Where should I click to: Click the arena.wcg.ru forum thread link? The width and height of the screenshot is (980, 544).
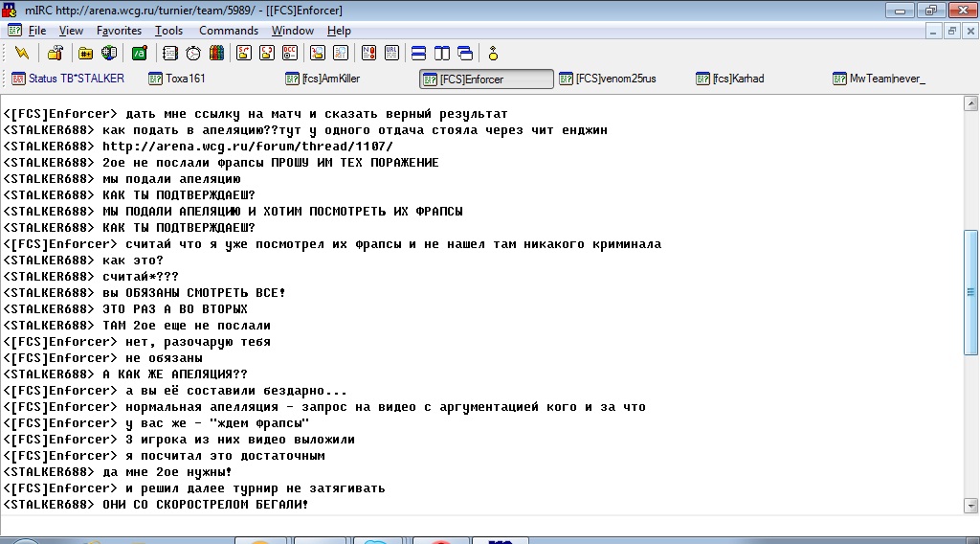click(247, 147)
